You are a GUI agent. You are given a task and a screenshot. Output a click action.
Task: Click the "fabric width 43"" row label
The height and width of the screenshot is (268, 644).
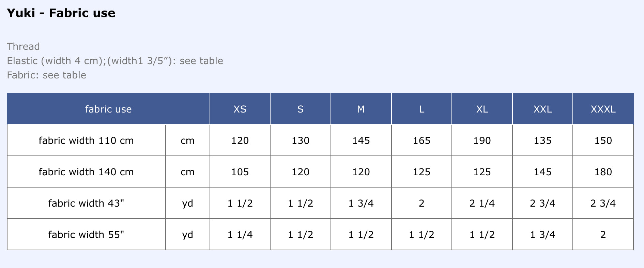point(86,203)
